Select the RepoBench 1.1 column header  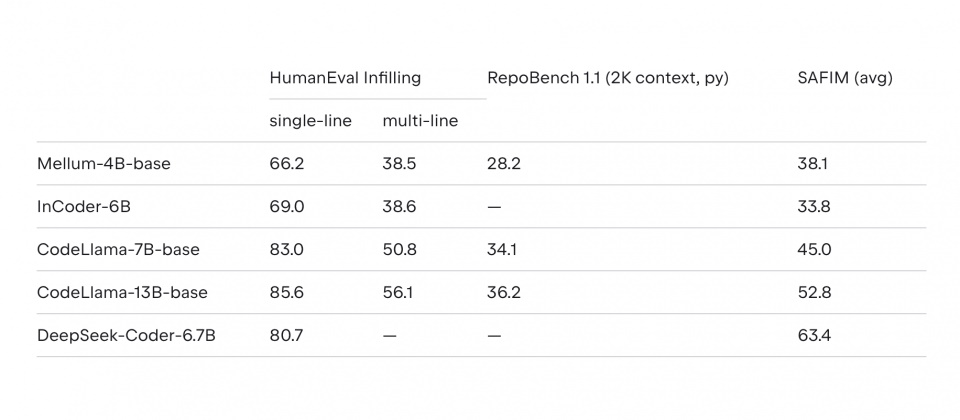point(608,78)
